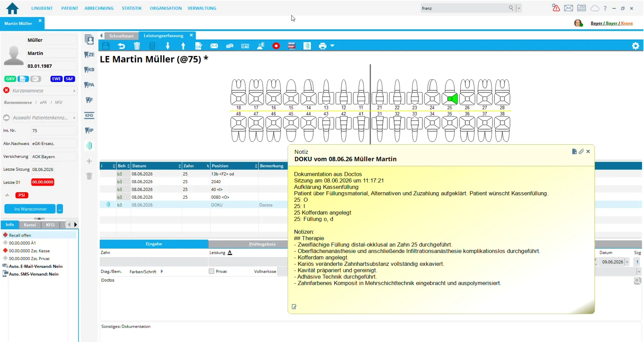Switch to the Kartei tab
Screen dimensions: 644x342
[30, 225]
